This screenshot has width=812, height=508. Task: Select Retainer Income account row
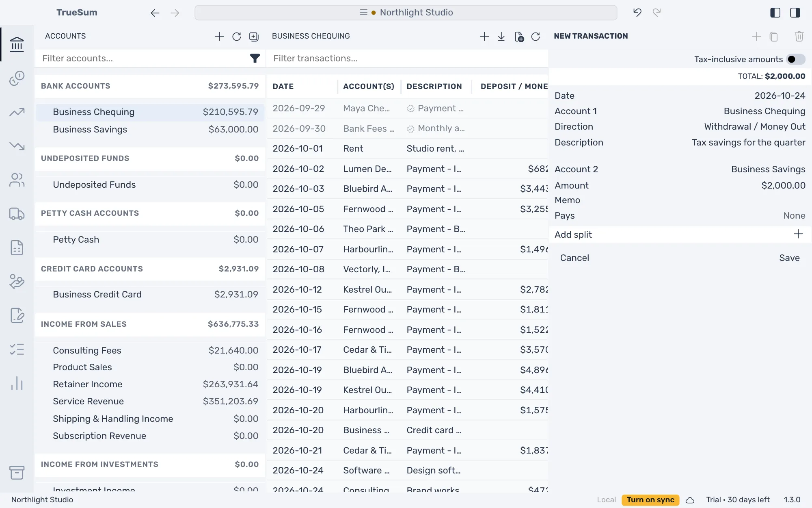[150, 384]
